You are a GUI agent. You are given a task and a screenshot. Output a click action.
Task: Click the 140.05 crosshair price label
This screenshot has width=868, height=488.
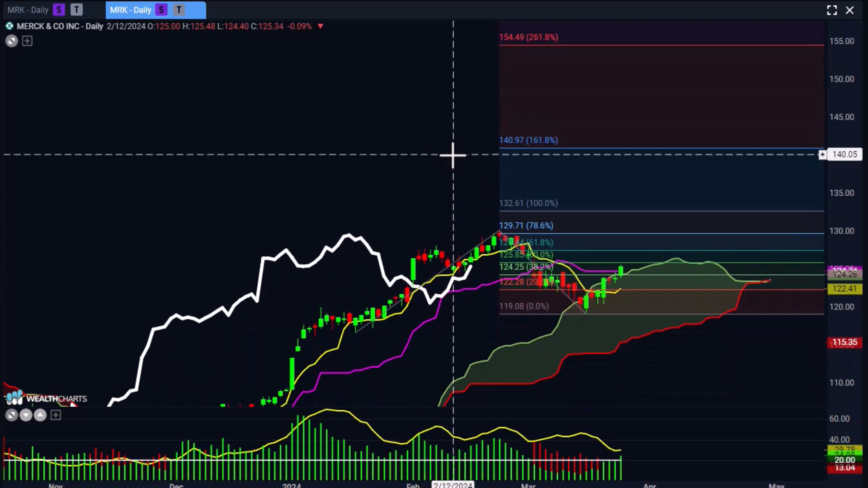coord(844,155)
